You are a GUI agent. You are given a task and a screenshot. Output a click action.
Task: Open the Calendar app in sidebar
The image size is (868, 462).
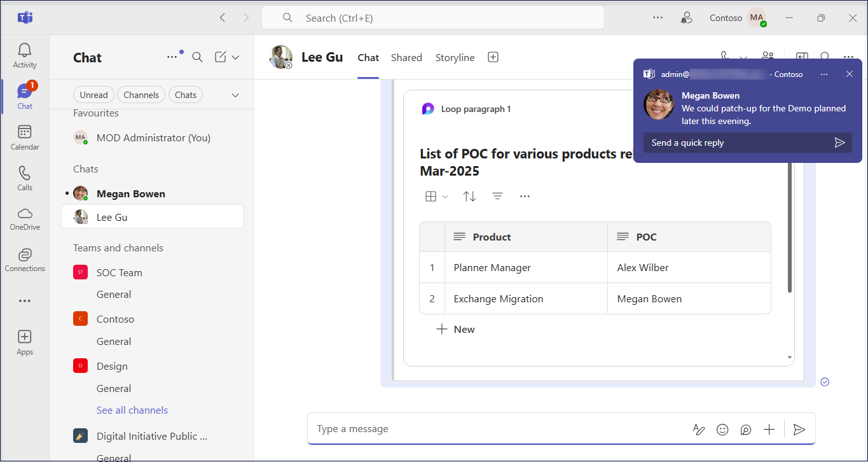(25, 137)
